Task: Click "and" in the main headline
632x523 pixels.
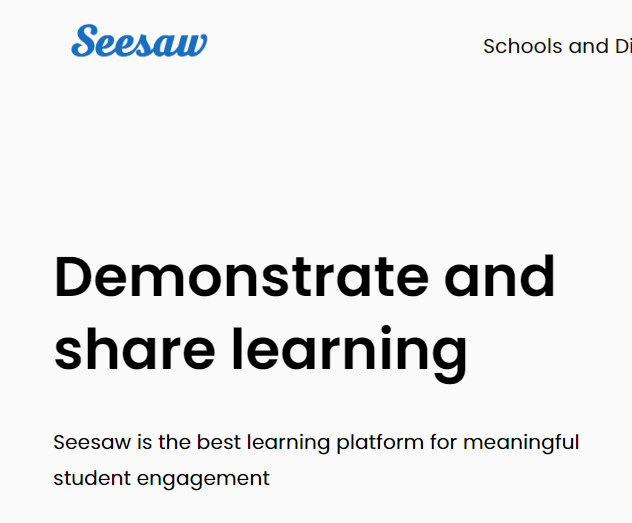Action: point(499,277)
